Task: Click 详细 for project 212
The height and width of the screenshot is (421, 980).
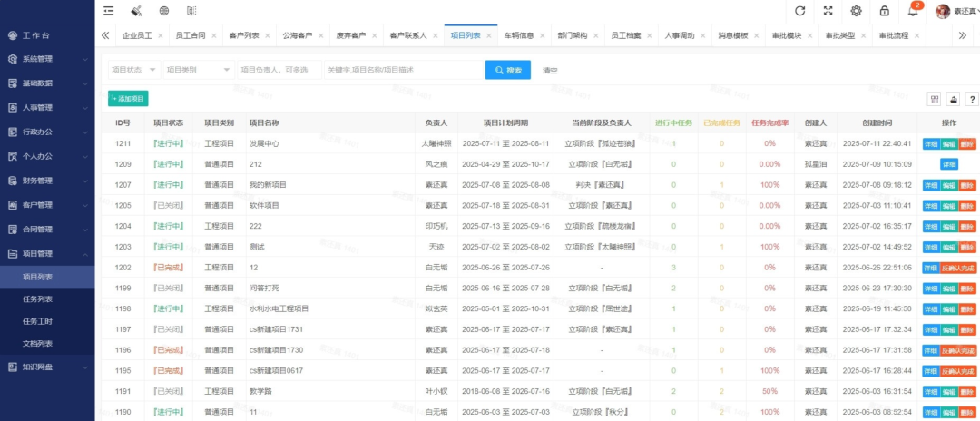Action: [x=949, y=164]
